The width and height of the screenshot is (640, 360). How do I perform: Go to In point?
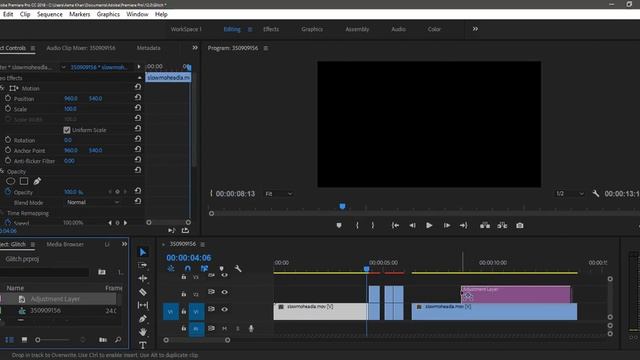(395, 225)
